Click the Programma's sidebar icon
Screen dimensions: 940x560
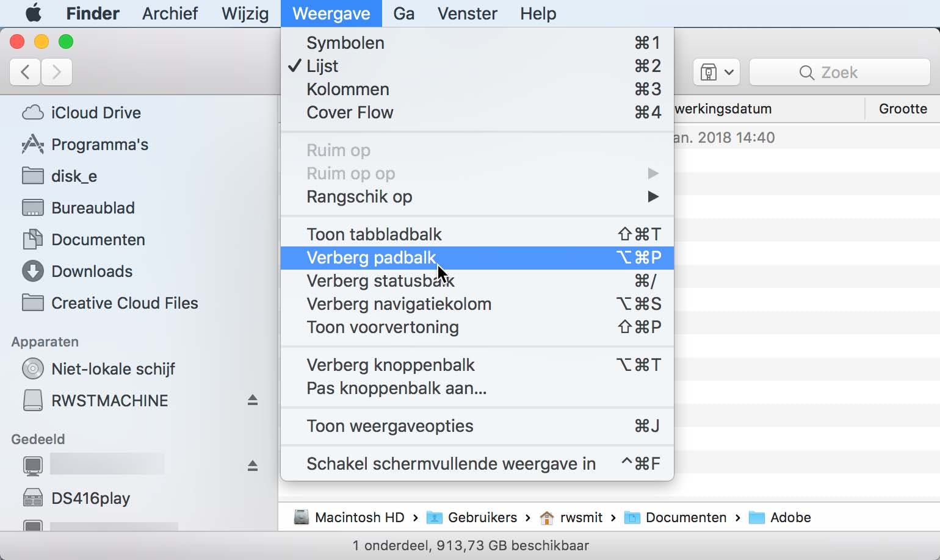point(32,145)
